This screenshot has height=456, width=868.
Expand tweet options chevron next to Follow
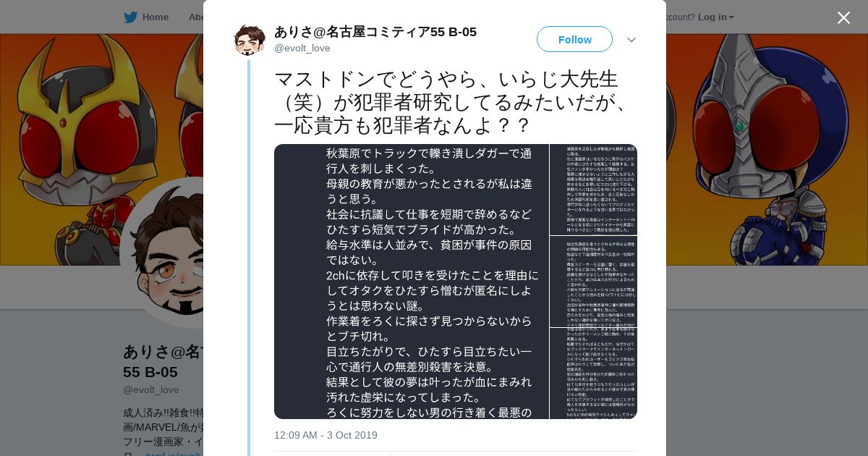631,40
